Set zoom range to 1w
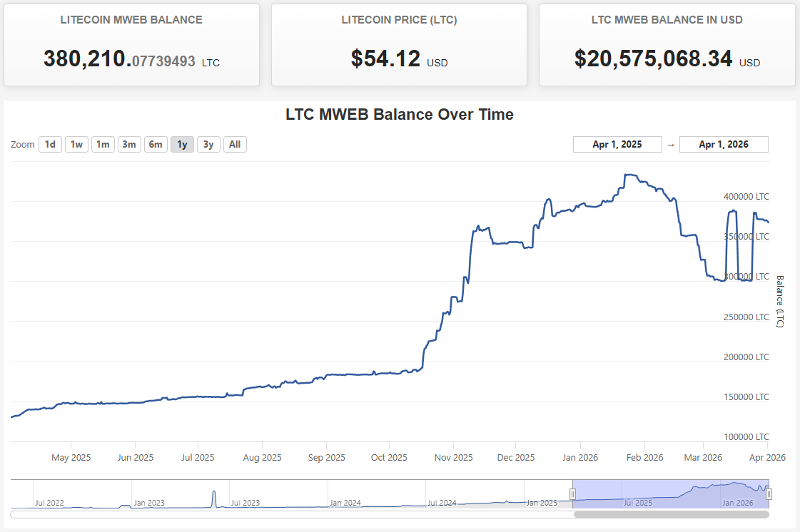The height and width of the screenshot is (532, 800). (x=76, y=144)
